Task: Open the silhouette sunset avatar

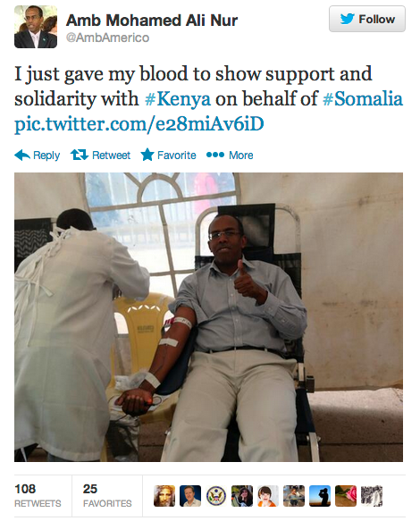Action: [320, 496]
